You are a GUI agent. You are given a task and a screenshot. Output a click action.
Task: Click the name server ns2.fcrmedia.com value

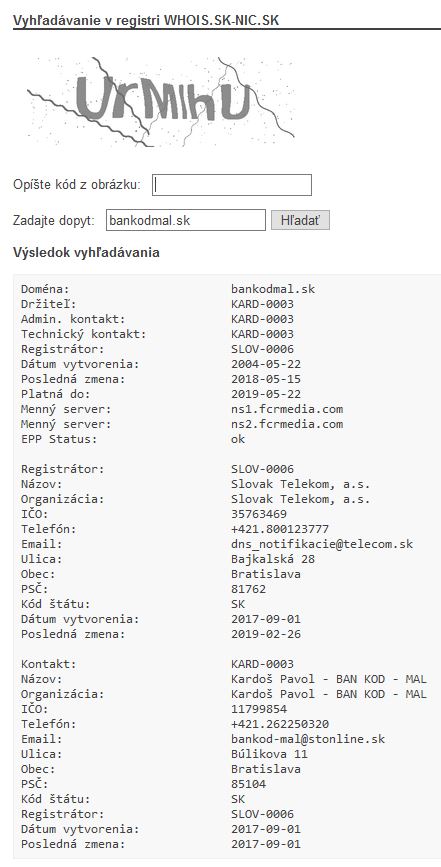pos(287,425)
